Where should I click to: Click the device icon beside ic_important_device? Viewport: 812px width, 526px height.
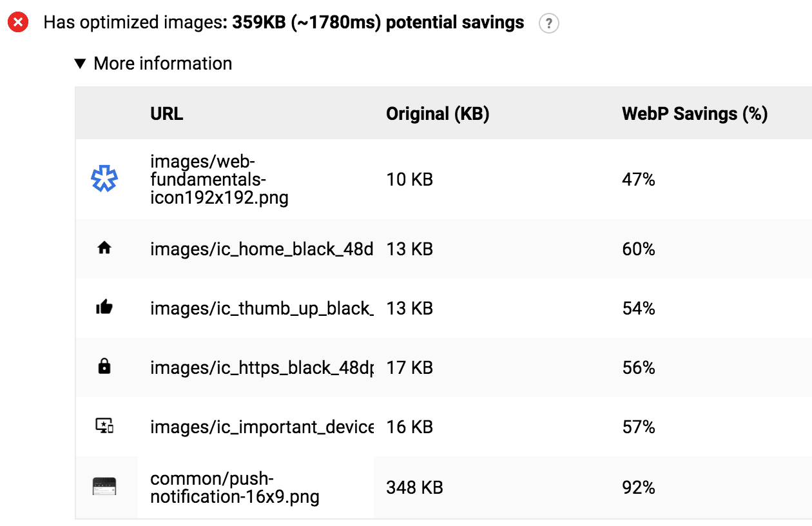tap(105, 426)
